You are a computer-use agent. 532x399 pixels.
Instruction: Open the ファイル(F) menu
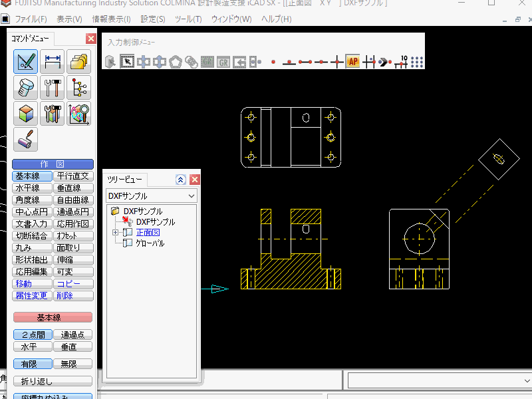click(x=31, y=19)
